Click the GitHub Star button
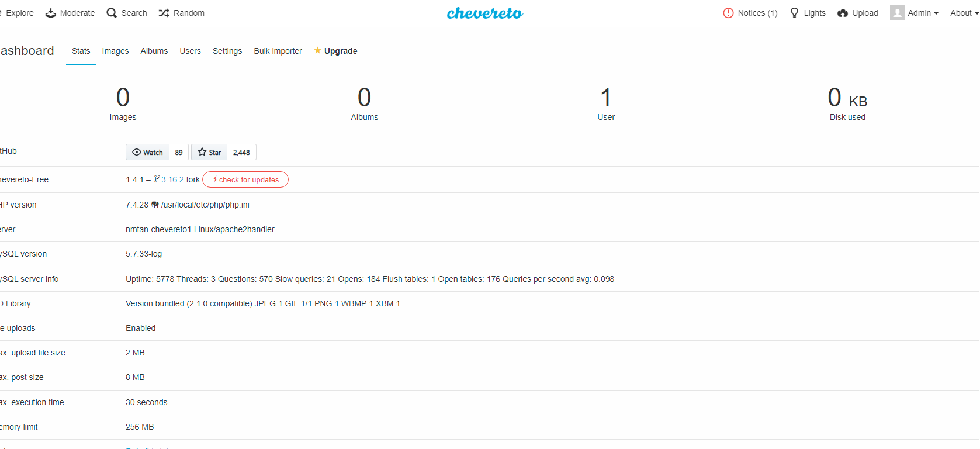 point(209,152)
